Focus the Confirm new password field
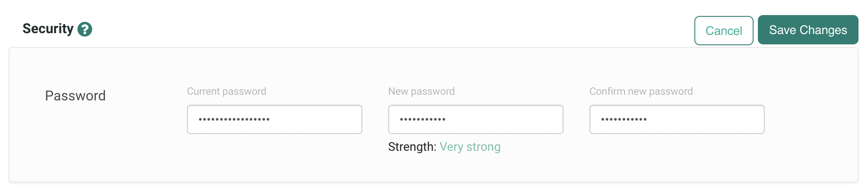 [x=677, y=119]
